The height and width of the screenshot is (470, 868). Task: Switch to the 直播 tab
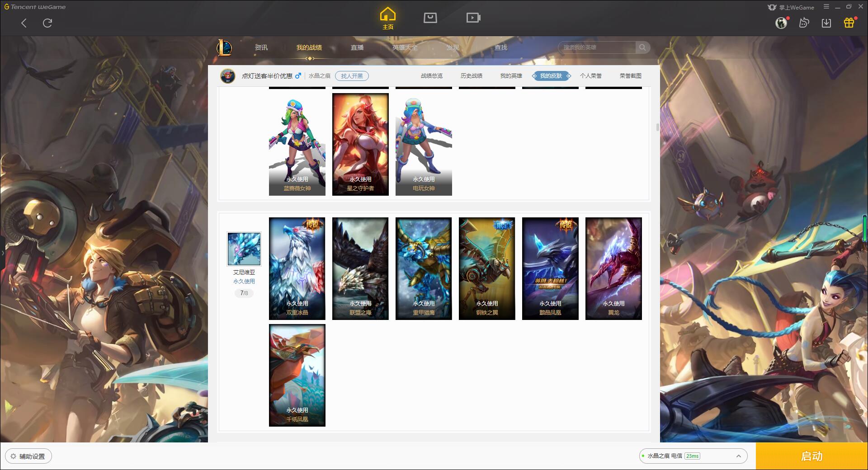(357, 47)
